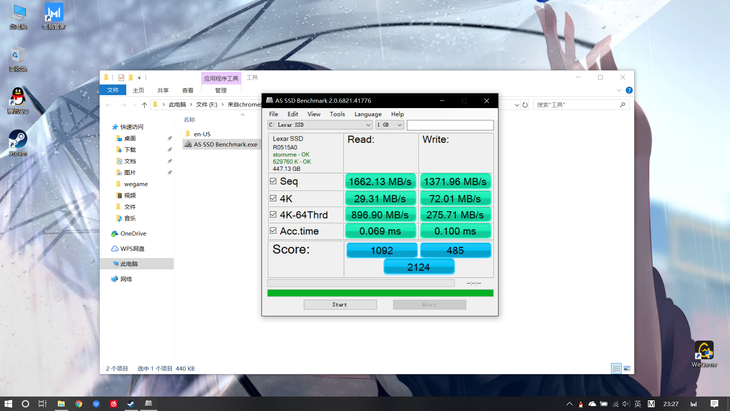
Task: Click the AS SSD Benchmark title bar icon
Action: 269,100
